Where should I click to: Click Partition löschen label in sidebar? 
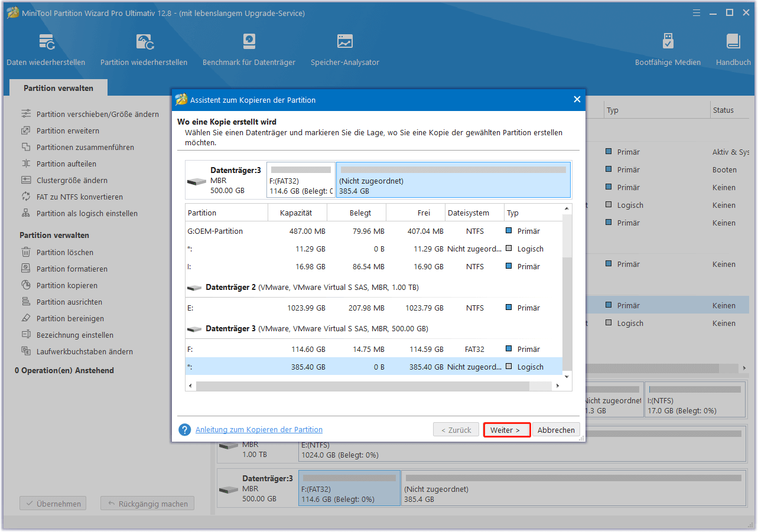point(65,252)
